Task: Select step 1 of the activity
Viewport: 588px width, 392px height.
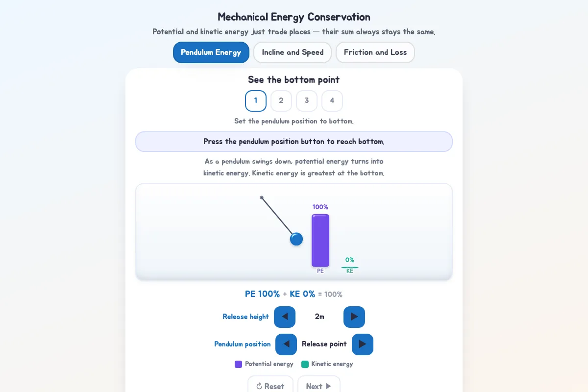Action: (256, 101)
